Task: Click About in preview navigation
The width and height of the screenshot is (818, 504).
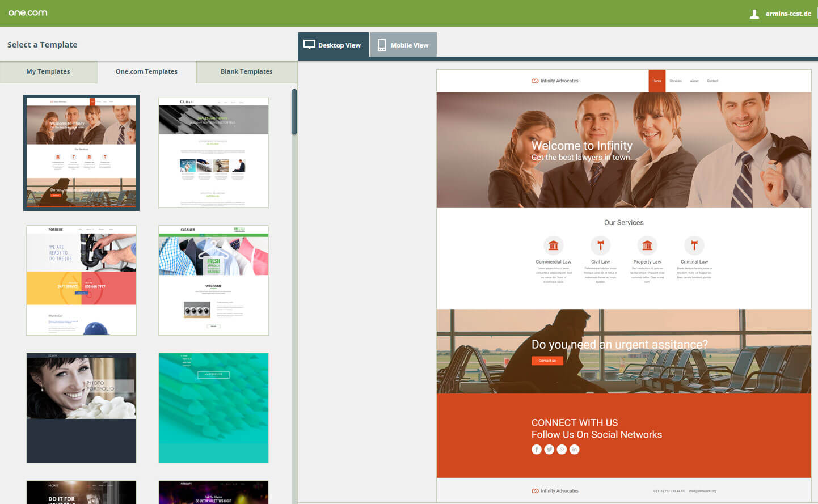Action: (x=694, y=81)
